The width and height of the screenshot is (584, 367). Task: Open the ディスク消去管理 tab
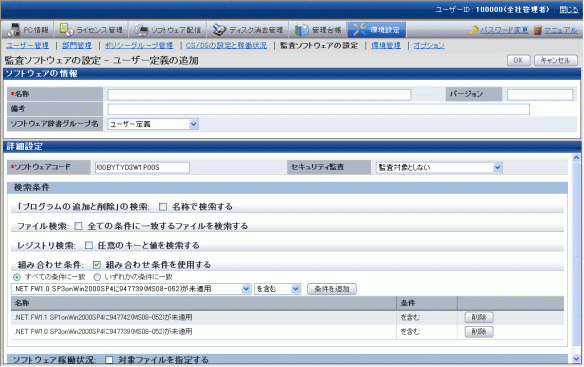coord(248,30)
